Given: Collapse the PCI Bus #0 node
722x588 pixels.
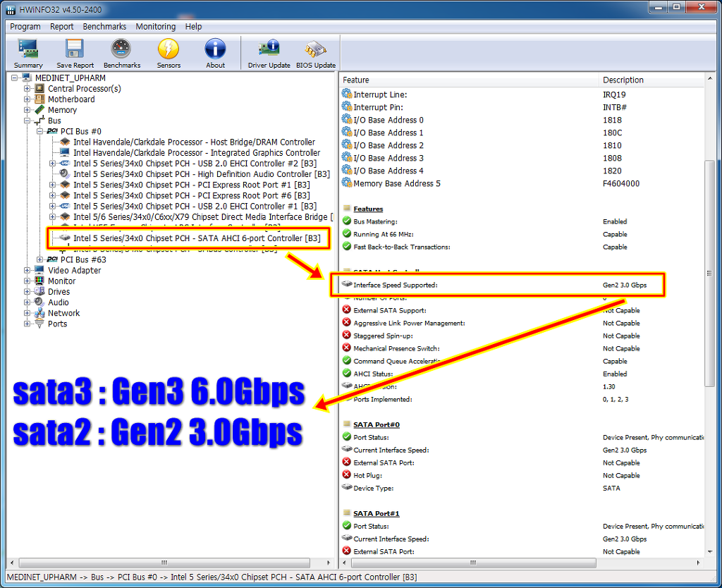Looking at the screenshot, I should (x=39, y=131).
